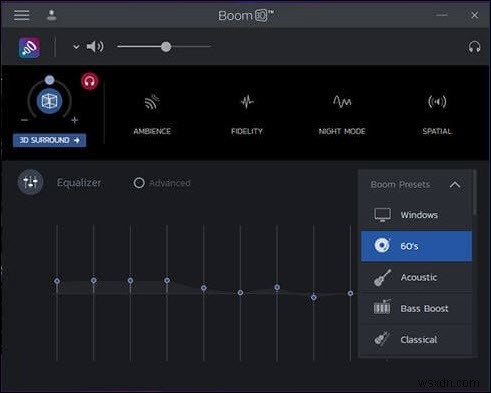Enable the Spatial effect icon
This screenshot has width=491, height=393.
(x=437, y=102)
